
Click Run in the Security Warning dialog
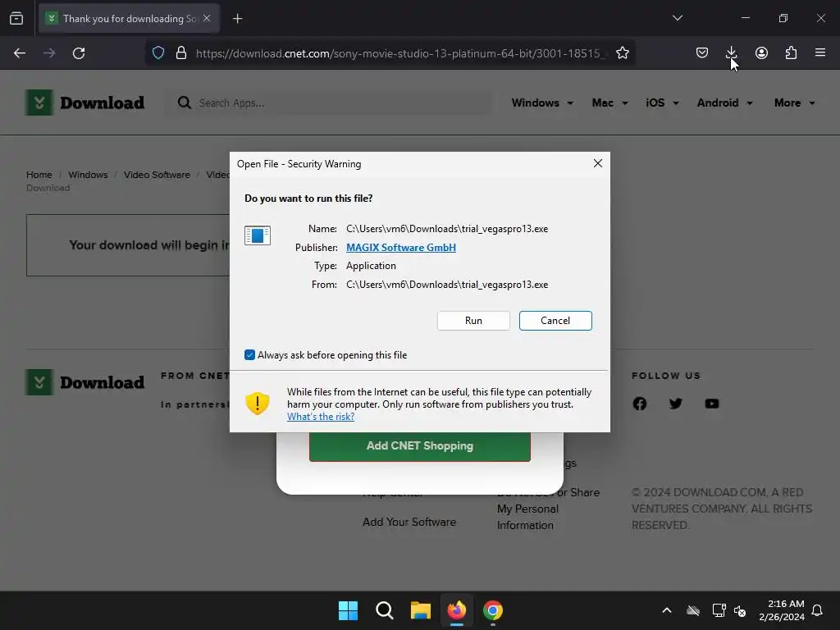[x=473, y=321]
